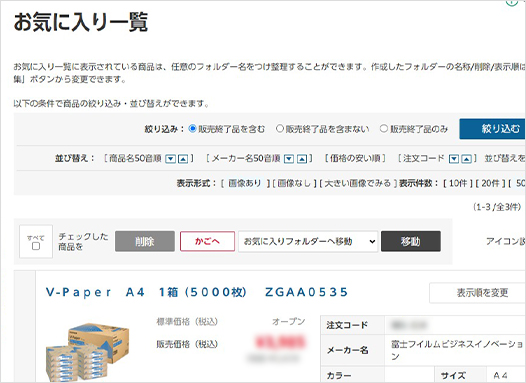The height and width of the screenshot is (383, 526).
Task: Click the V-Paper box product thumbnail
Action: click(x=88, y=352)
